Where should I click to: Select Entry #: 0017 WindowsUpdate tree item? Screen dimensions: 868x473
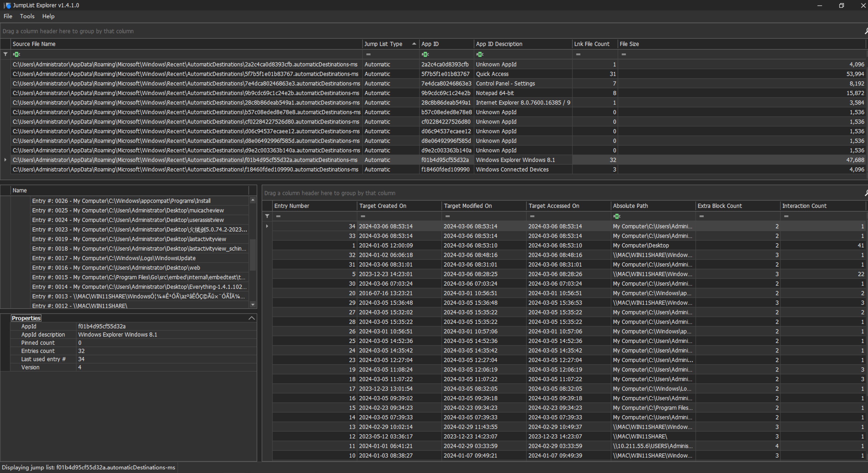click(x=114, y=258)
